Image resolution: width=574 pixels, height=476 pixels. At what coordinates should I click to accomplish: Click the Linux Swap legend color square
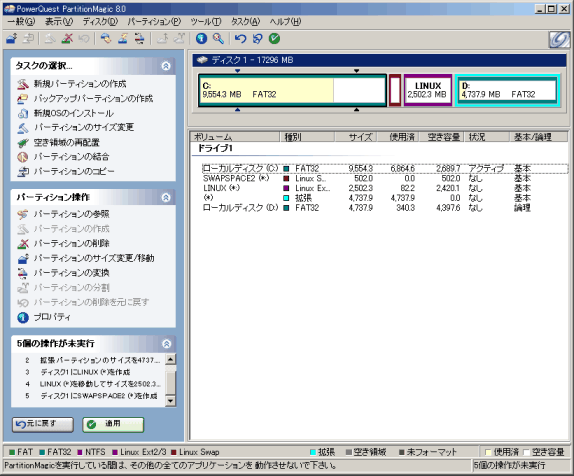click(x=174, y=453)
